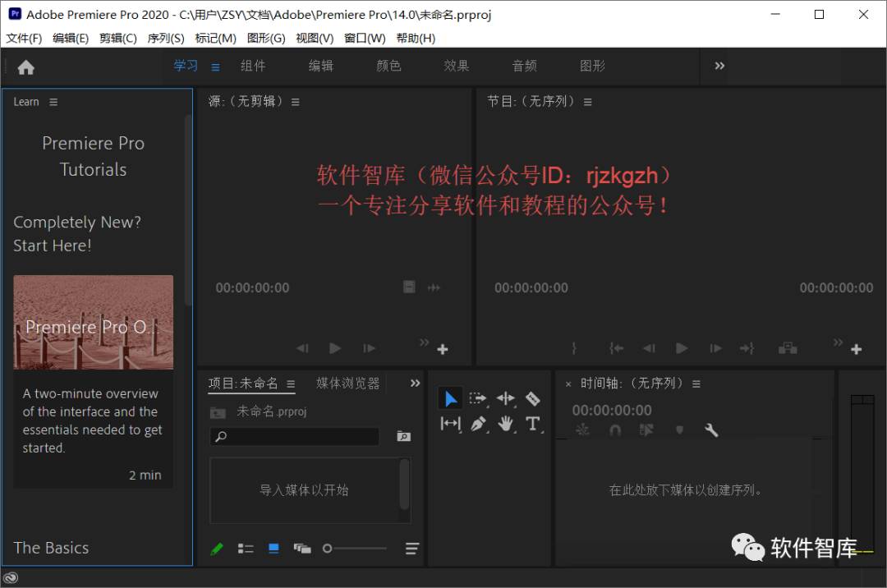Toggle linked selection in timeline
The height and width of the screenshot is (588, 887).
point(646,430)
